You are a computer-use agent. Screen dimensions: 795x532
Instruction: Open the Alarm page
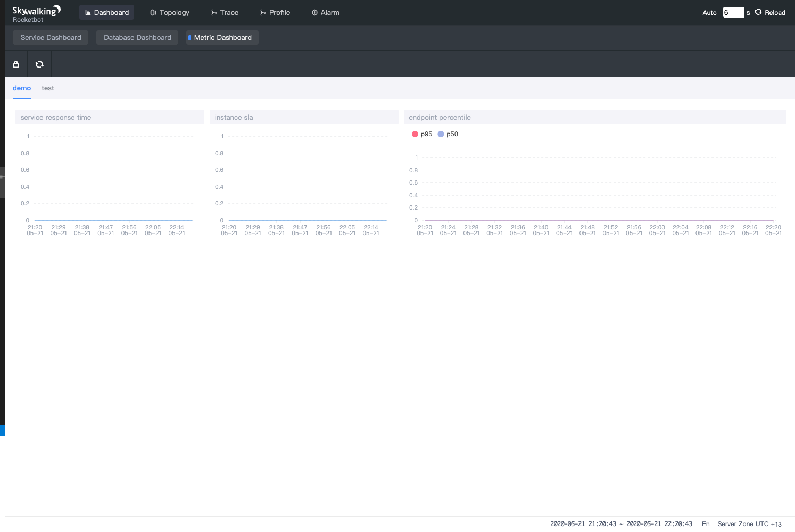click(x=325, y=12)
